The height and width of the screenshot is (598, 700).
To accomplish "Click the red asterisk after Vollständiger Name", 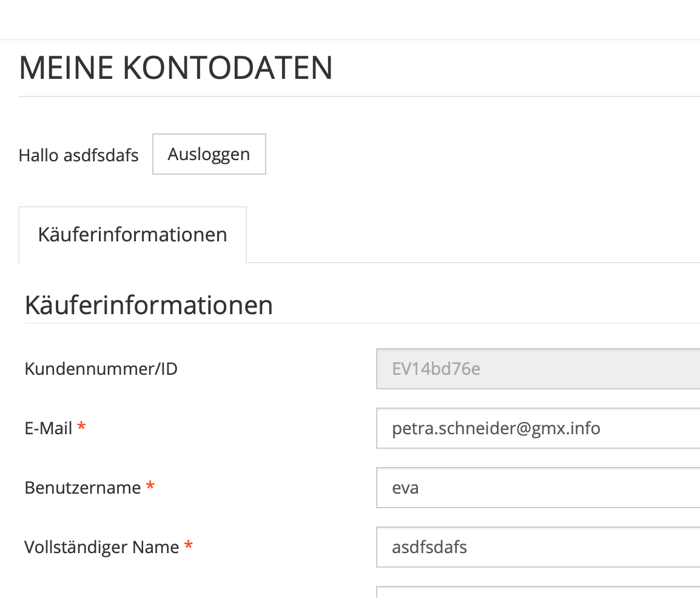I will click(189, 547).
